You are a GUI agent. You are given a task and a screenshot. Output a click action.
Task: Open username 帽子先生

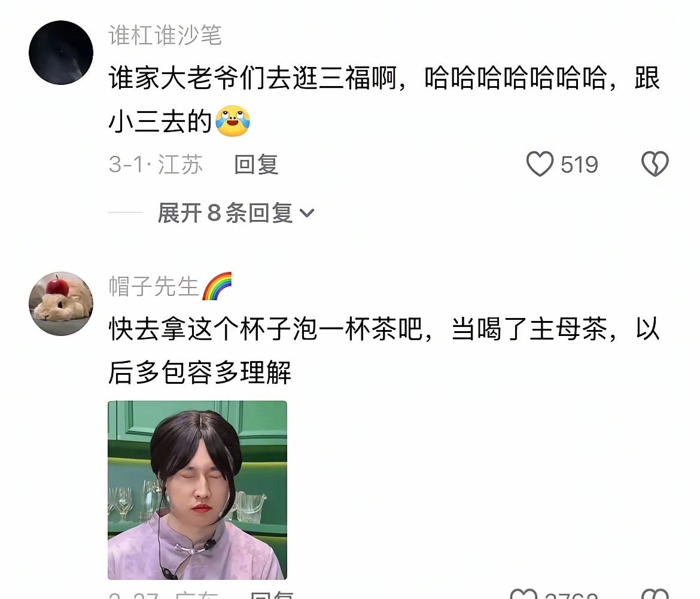tap(154, 286)
